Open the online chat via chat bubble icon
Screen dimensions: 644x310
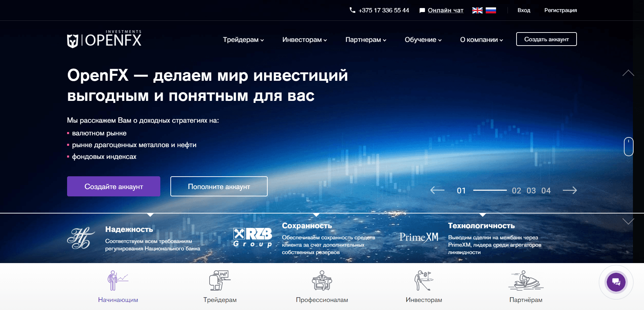(616, 282)
